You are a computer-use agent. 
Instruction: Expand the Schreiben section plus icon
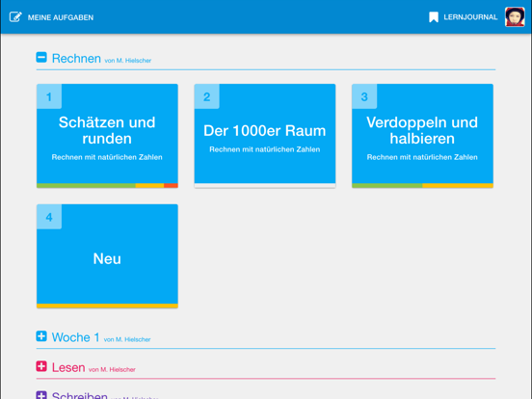pyautogui.click(x=41, y=395)
